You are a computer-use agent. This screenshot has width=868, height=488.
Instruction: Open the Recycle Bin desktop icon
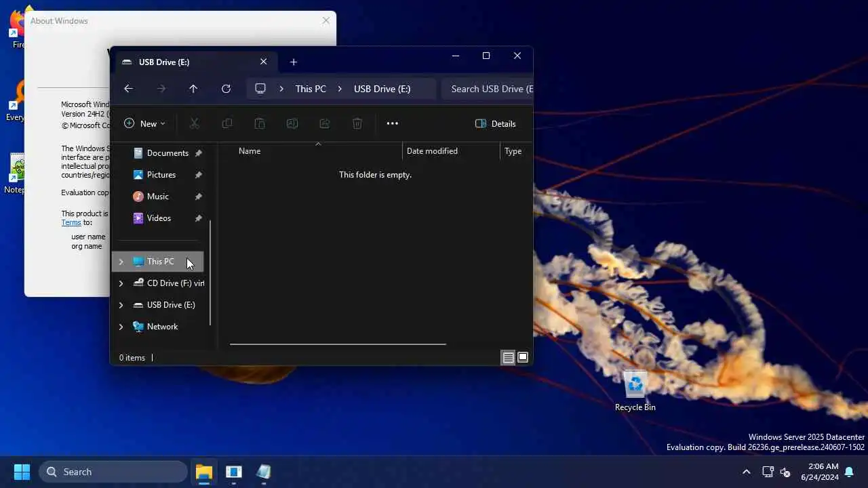click(x=635, y=391)
